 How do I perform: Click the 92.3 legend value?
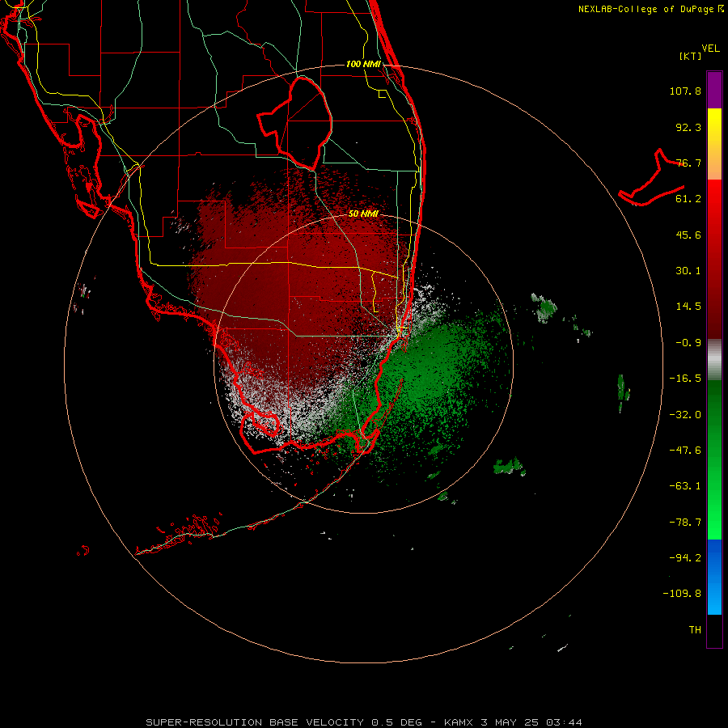(688, 127)
